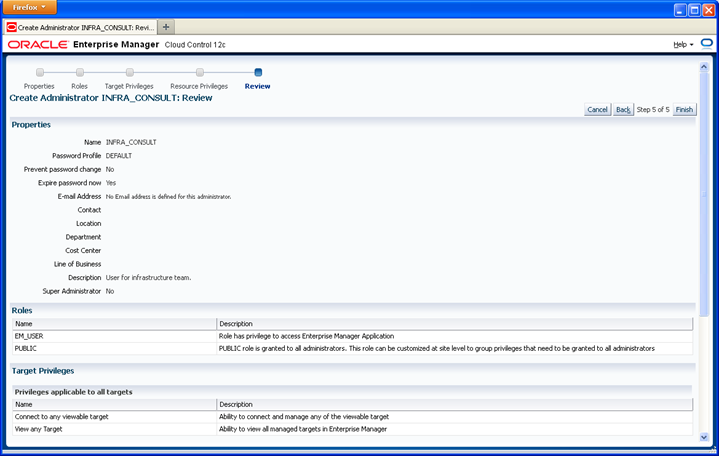Screen dimensions: 719x456
Task: Select the Review wizard step
Action: [x=257, y=86]
